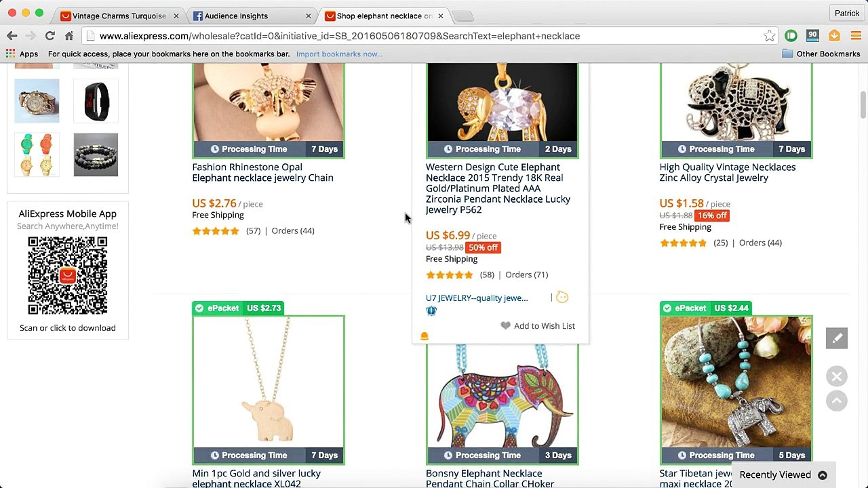Bookmark page with star icon

(769, 36)
